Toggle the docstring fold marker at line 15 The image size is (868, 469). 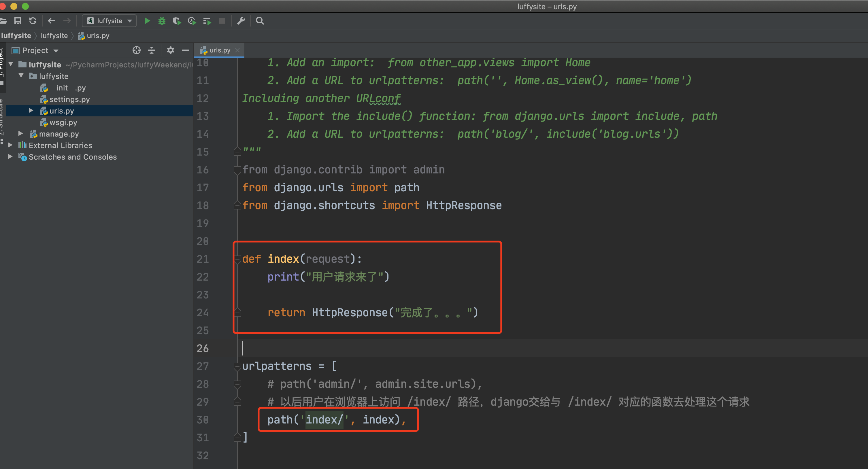point(237,152)
